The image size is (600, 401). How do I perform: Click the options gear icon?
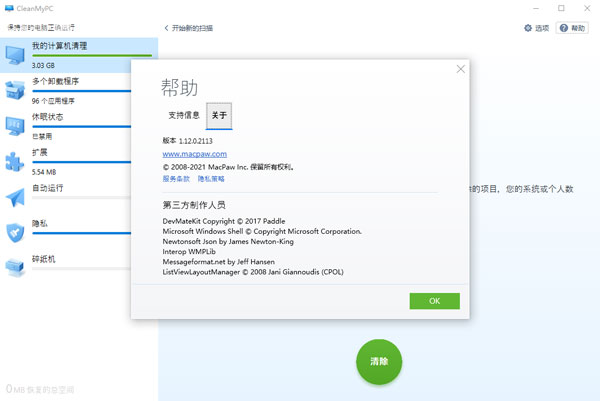click(528, 28)
